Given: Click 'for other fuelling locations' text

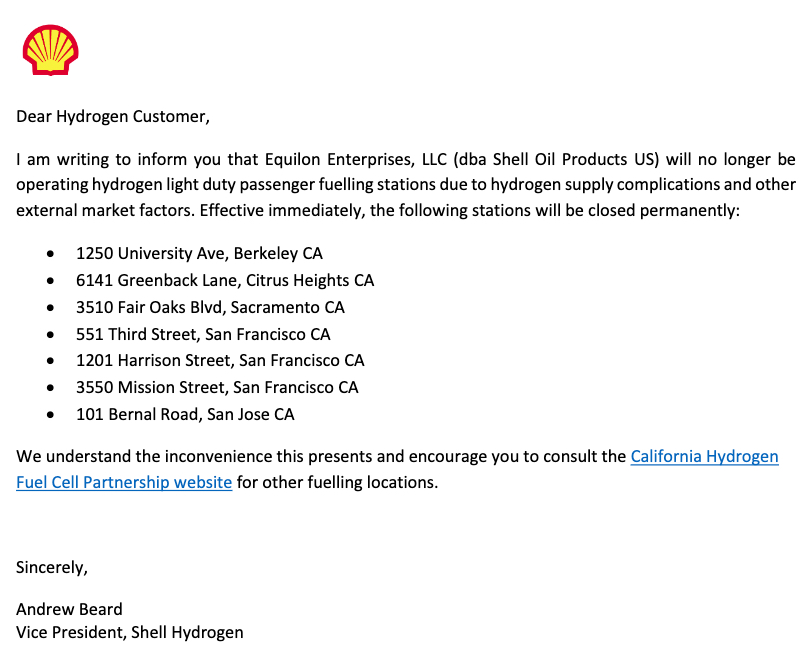Looking at the screenshot, I should [x=337, y=482].
